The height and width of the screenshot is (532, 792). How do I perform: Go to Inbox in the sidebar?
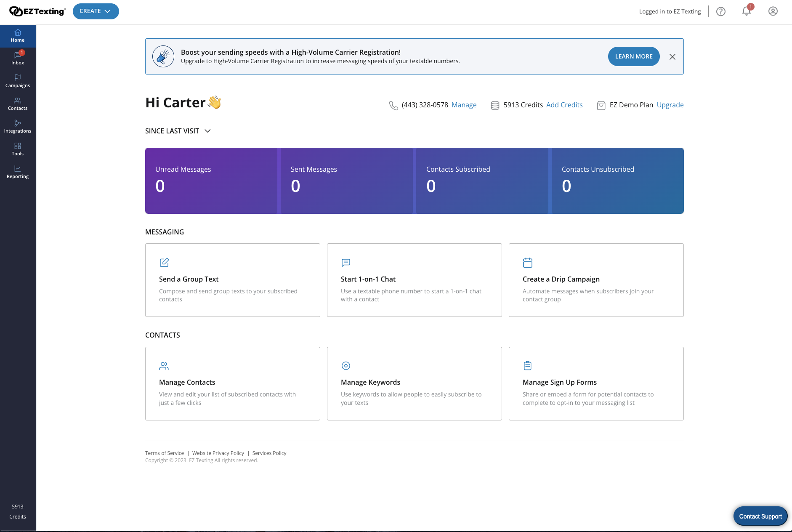(x=18, y=58)
